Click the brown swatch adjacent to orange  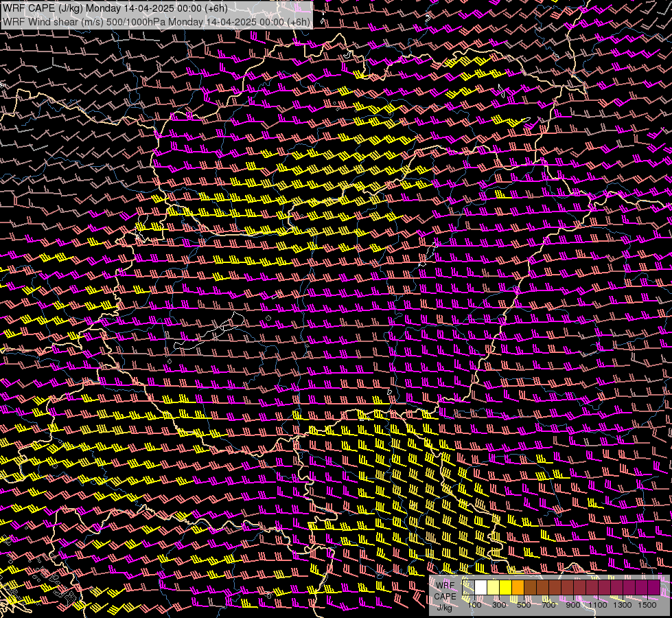click(530, 587)
